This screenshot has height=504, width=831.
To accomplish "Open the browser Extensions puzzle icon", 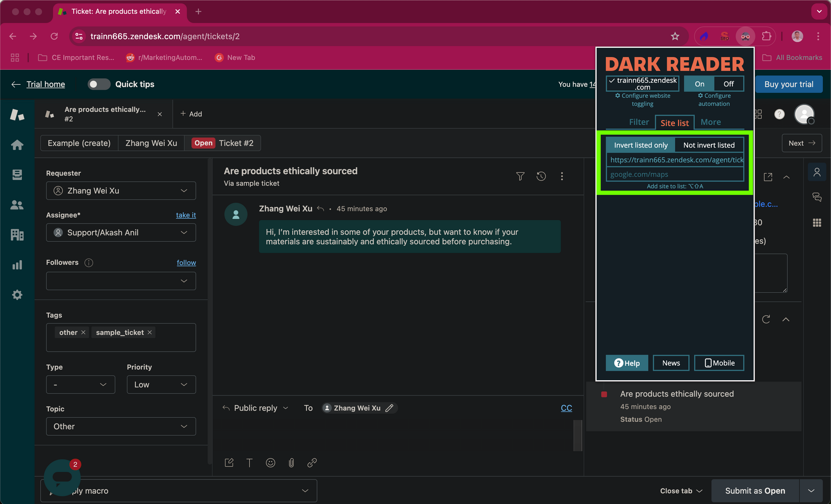I will point(767,37).
